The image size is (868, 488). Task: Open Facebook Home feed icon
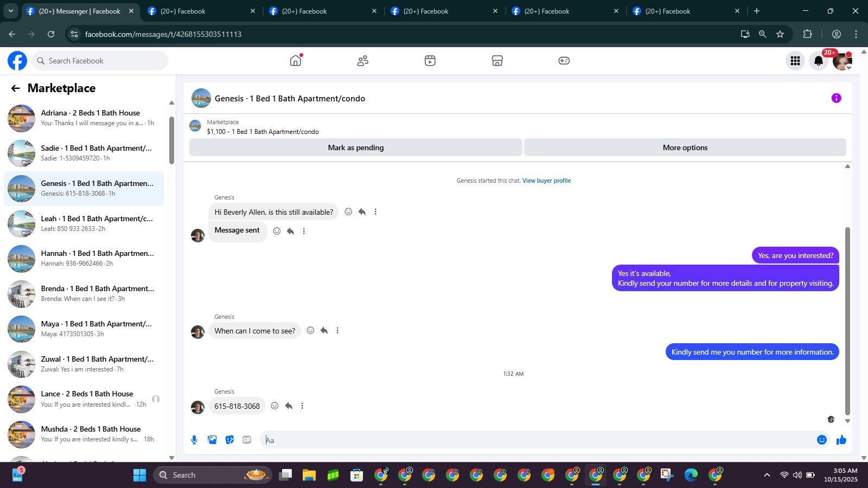click(x=296, y=61)
